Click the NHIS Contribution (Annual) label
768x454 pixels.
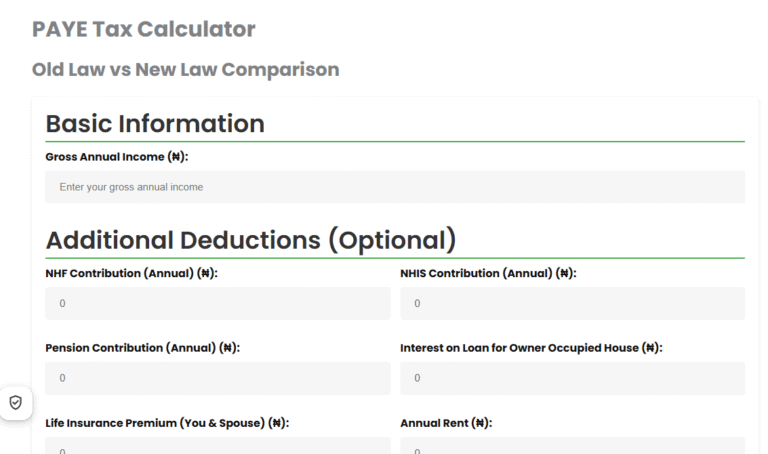pyautogui.click(x=488, y=273)
